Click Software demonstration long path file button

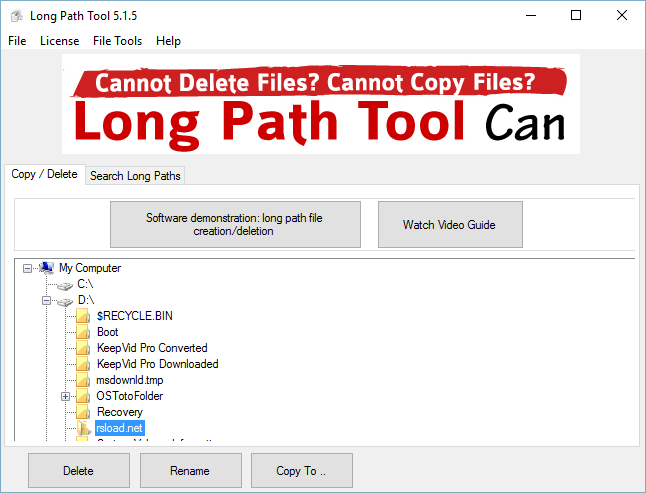(235, 224)
